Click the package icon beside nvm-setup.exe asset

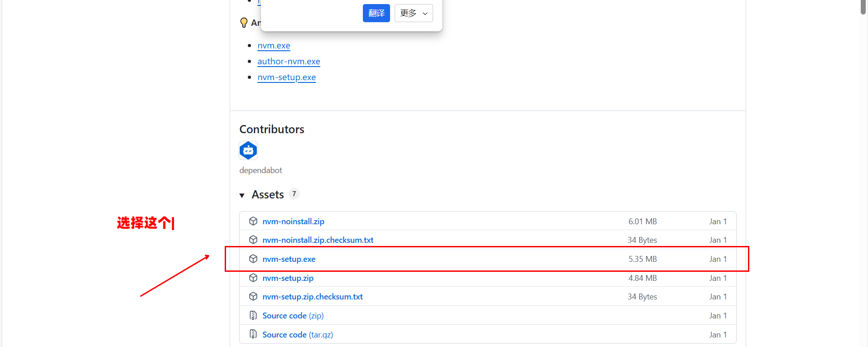point(253,259)
